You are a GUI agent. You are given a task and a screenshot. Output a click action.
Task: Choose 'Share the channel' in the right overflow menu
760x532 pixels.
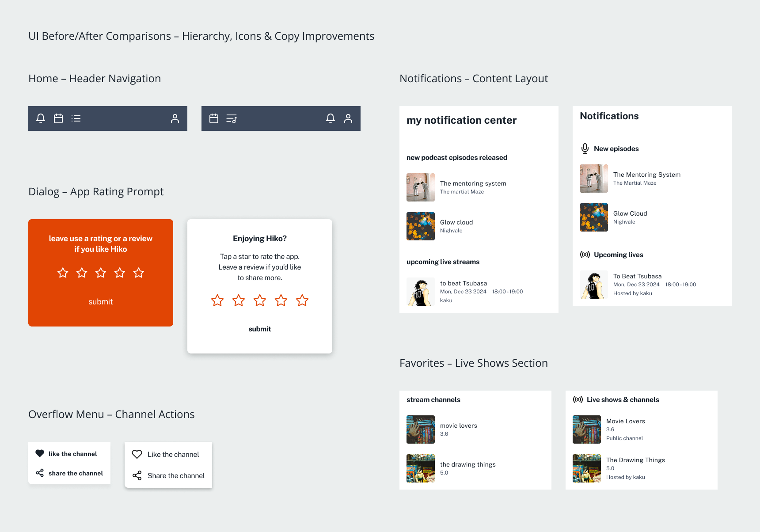pyautogui.click(x=176, y=475)
